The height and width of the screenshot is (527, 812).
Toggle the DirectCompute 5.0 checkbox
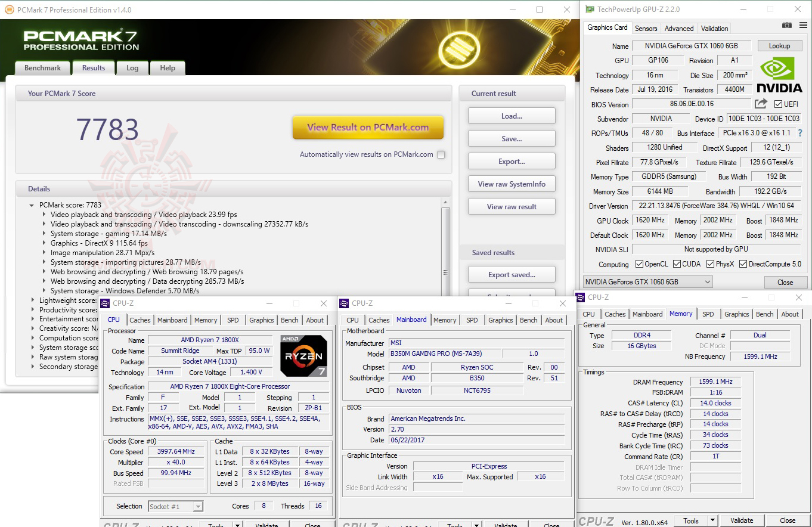743,264
